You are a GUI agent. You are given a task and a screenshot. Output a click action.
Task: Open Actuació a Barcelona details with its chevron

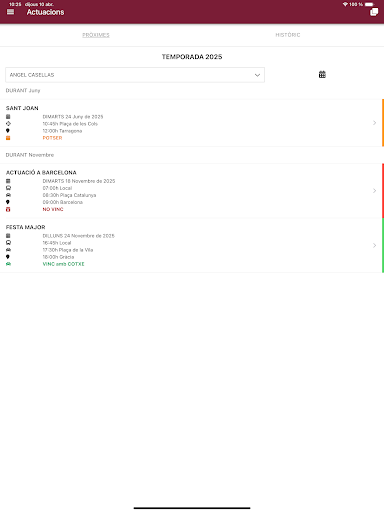tap(374, 191)
